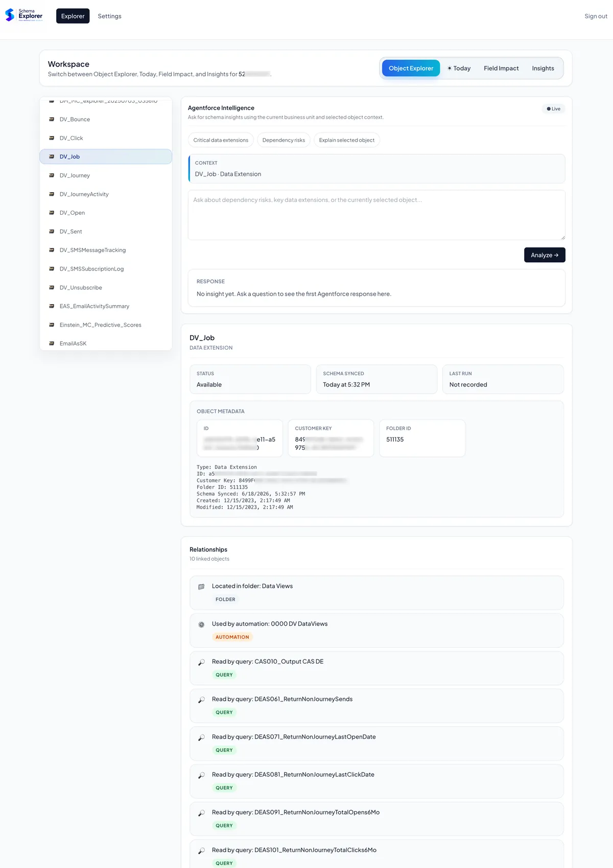Click the Analyze button
This screenshot has width=613, height=868.
tap(545, 255)
